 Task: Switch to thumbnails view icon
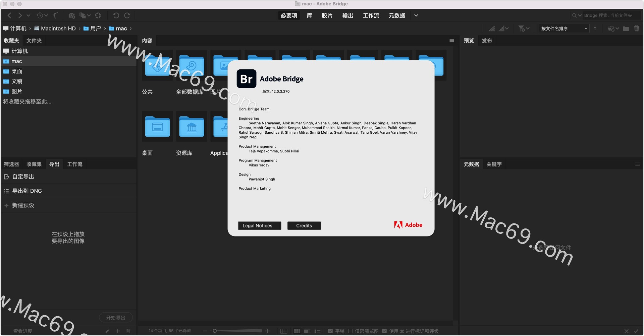click(297, 331)
